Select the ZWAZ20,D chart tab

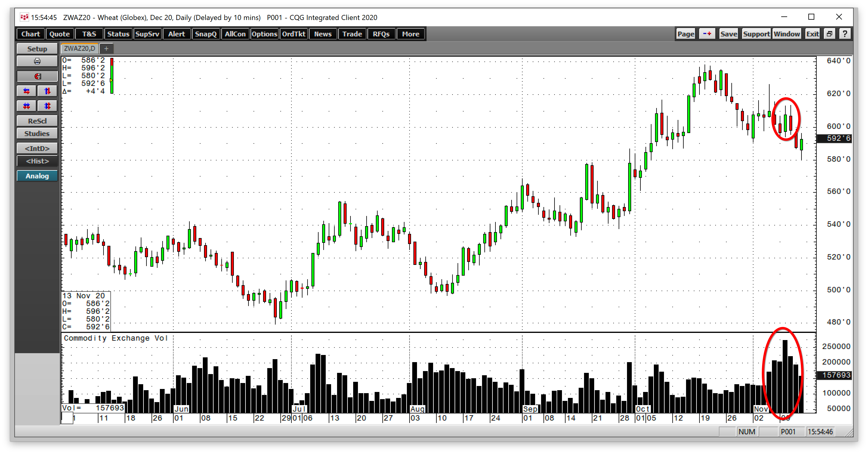(80, 49)
